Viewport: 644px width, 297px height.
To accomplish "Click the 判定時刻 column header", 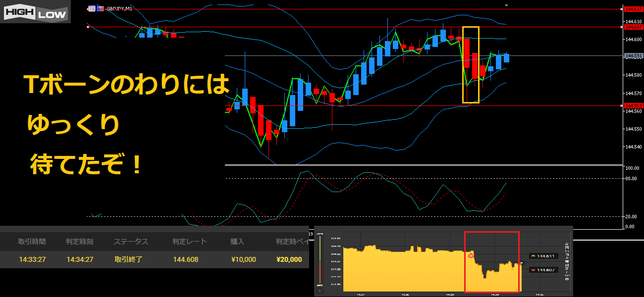I will click(79, 242).
